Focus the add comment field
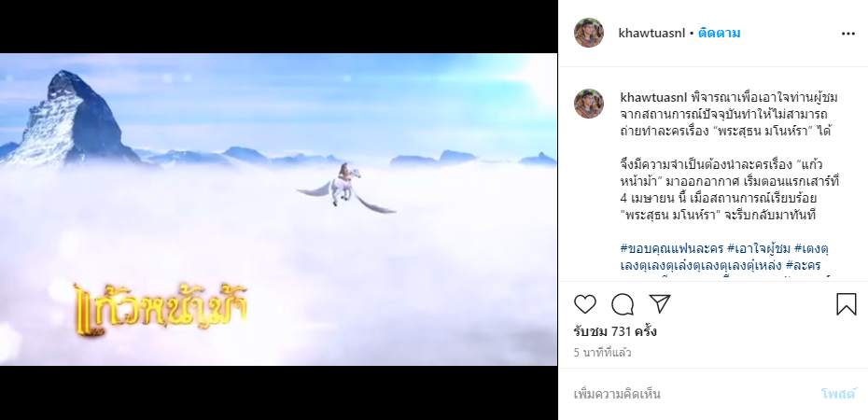868x420 pixels. 692,394
